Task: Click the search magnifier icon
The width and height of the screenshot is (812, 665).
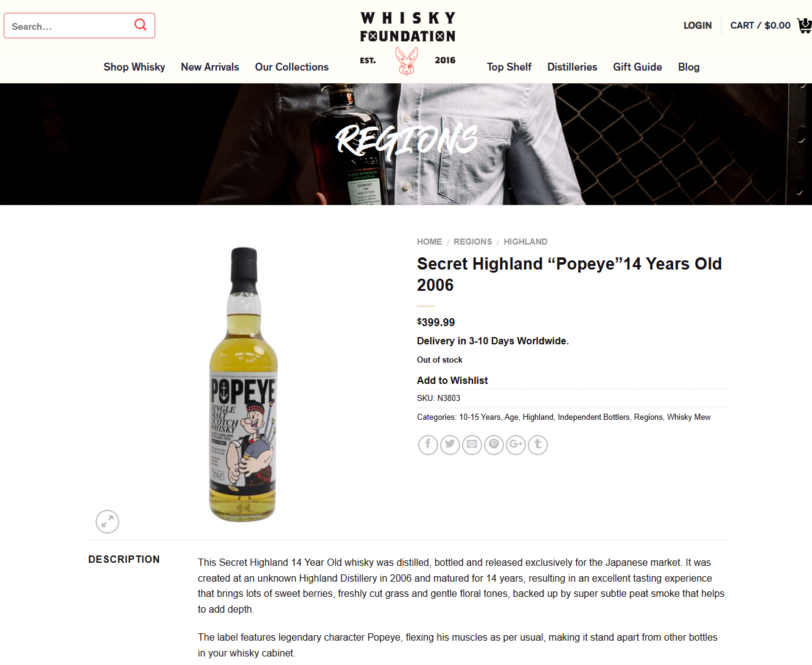Action: click(x=141, y=25)
